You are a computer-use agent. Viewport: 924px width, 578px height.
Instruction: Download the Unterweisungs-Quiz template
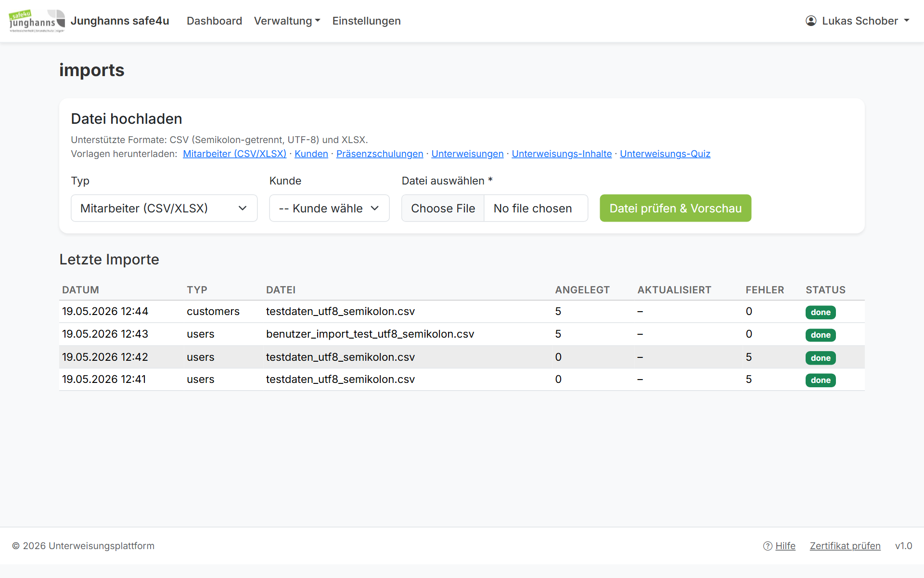click(665, 154)
